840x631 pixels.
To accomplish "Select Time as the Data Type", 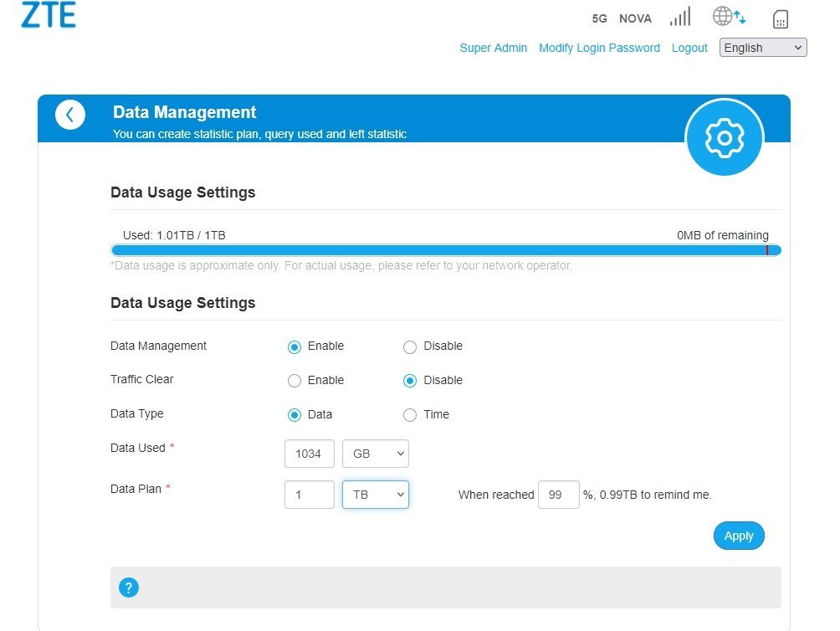I will click(x=410, y=415).
